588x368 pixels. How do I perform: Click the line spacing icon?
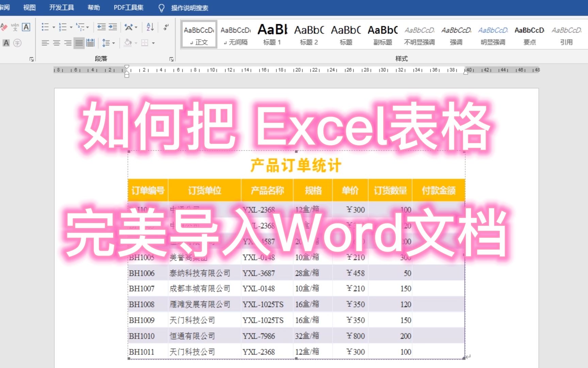pos(106,43)
